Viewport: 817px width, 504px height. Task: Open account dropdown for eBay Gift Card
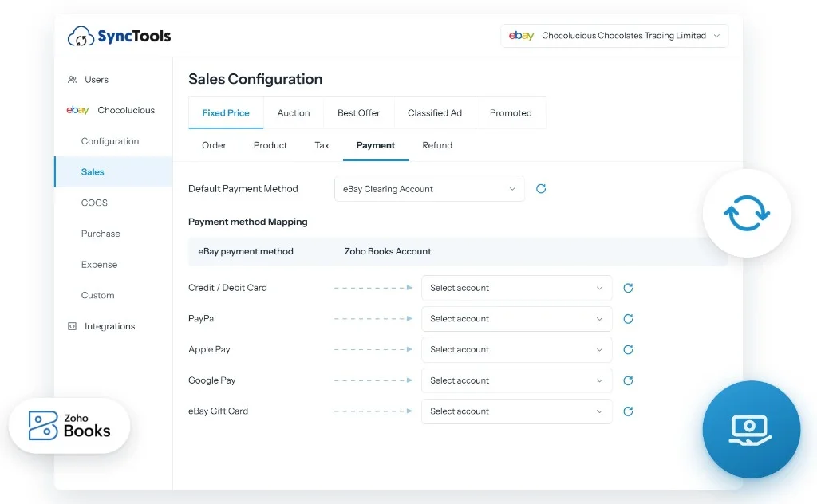[x=516, y=411]
